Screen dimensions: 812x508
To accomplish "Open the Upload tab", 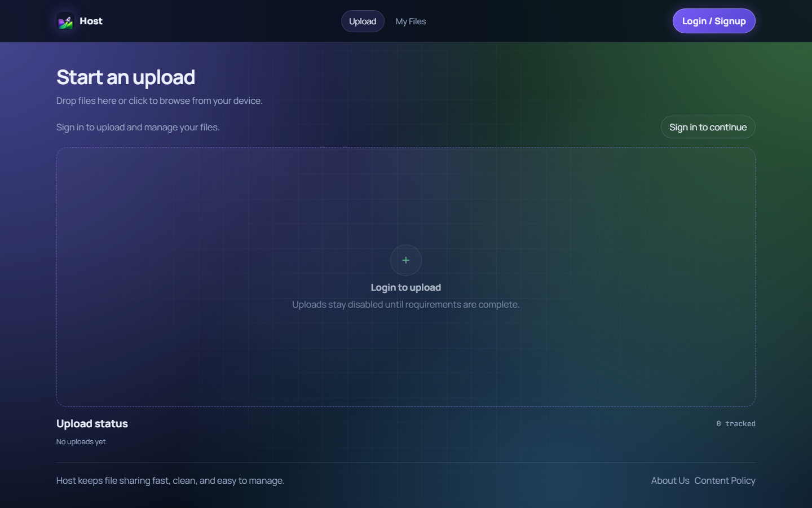I will [x=363, y=21].
